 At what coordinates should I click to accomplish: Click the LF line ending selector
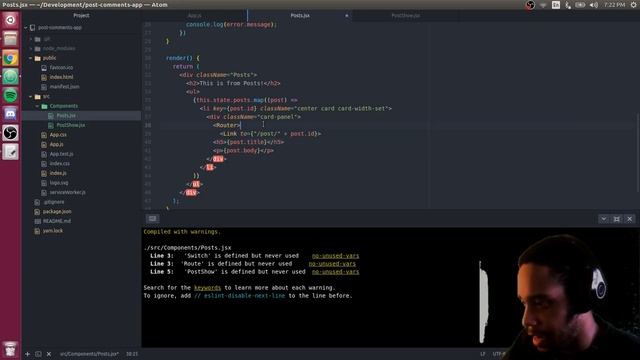coord(483,354)
